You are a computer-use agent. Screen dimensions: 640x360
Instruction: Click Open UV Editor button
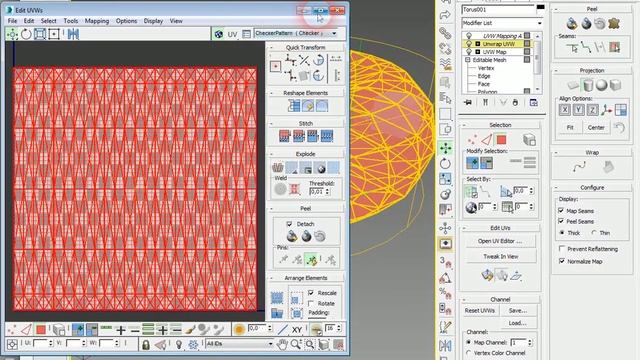click(500, 241)
